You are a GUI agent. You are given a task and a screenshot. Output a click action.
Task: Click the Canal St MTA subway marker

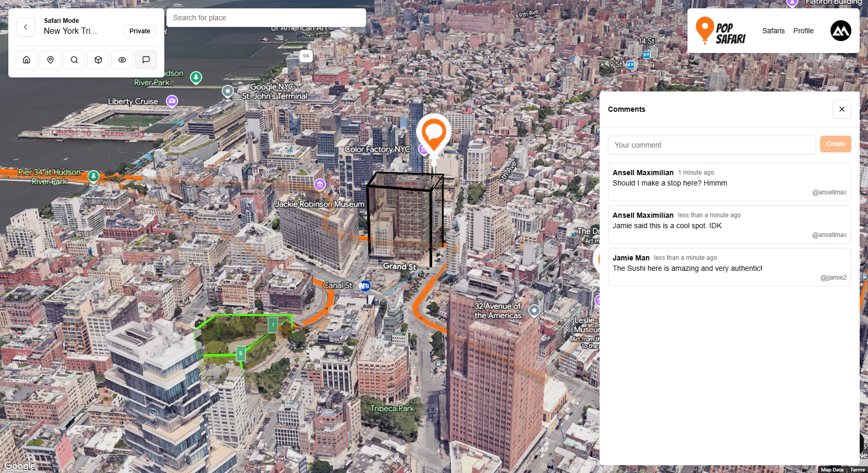pos(365,285)
